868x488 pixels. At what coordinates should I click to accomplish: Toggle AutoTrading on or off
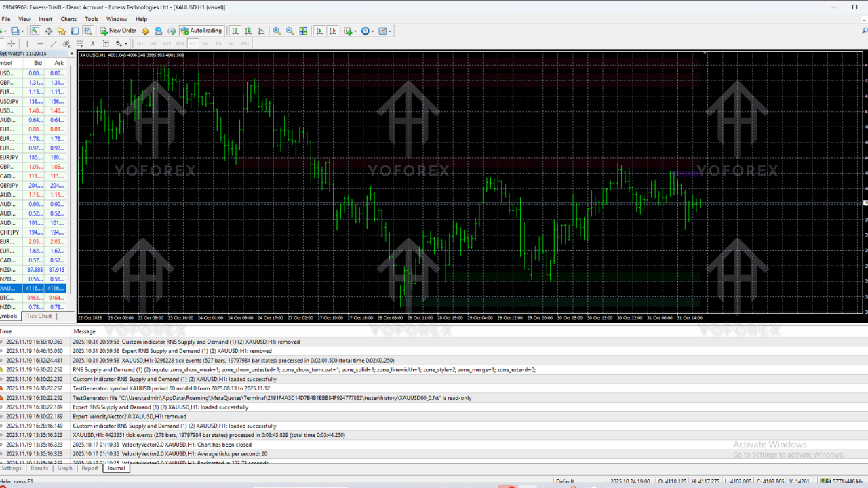[x=201, y=30]
